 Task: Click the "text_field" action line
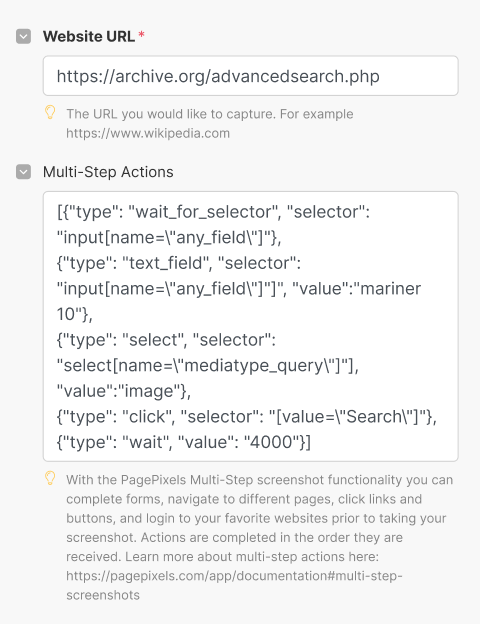pyautogui.click(x=179, y=263)
